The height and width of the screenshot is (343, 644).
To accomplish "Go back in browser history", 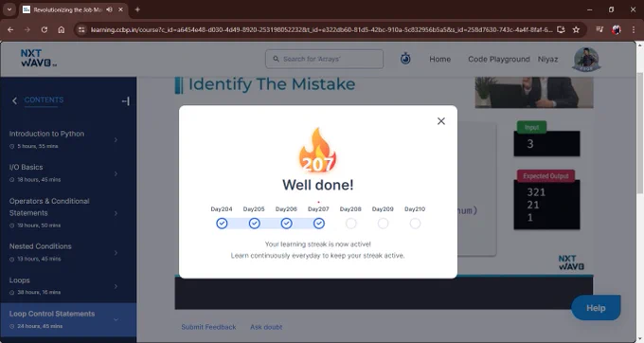I will 10,29.
